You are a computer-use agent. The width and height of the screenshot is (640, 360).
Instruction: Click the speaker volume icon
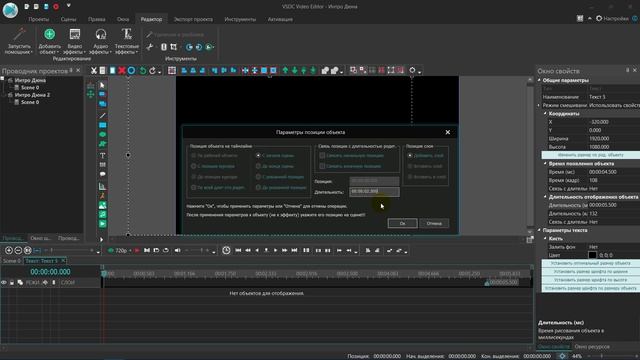pos(178,250)
